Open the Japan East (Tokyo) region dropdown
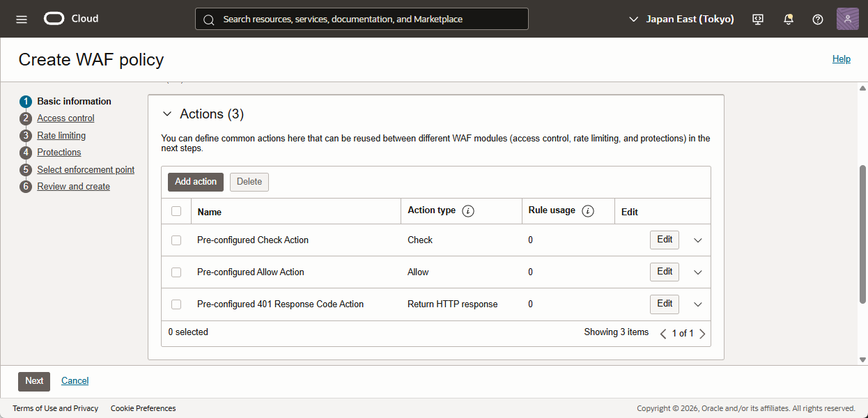868x418 pixels. (x=681, y=20)
